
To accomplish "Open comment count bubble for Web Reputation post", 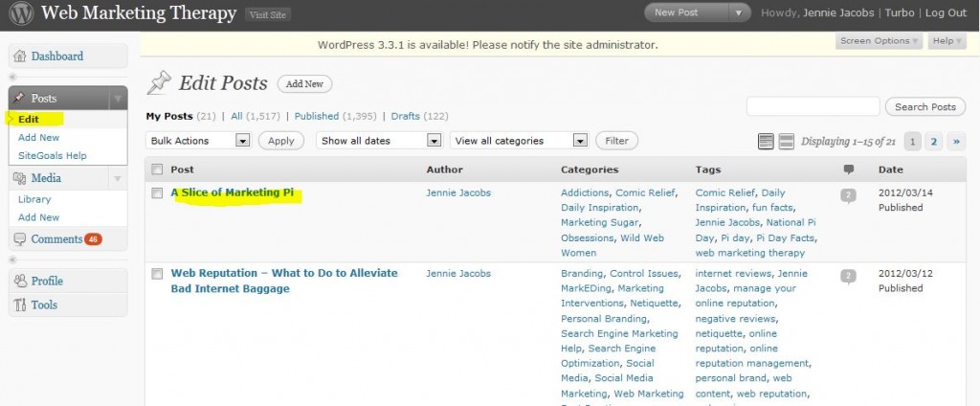I will (848, 277).
